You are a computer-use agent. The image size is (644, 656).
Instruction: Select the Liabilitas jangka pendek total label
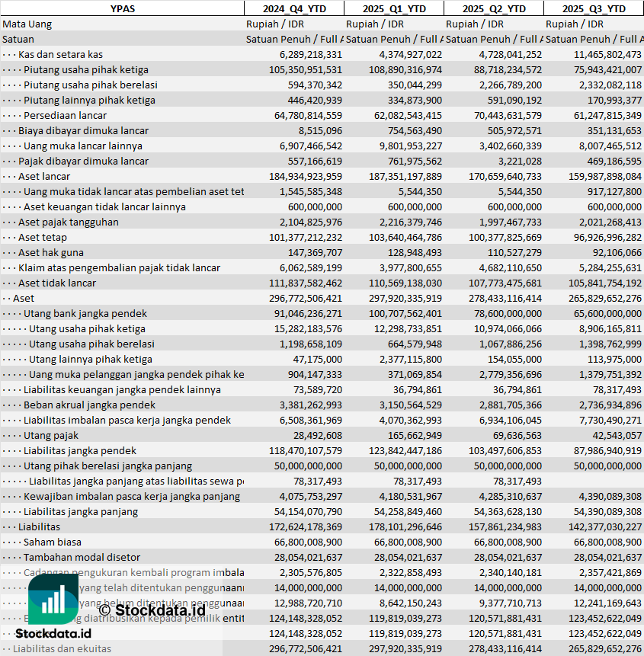click(x=80, y=451)
